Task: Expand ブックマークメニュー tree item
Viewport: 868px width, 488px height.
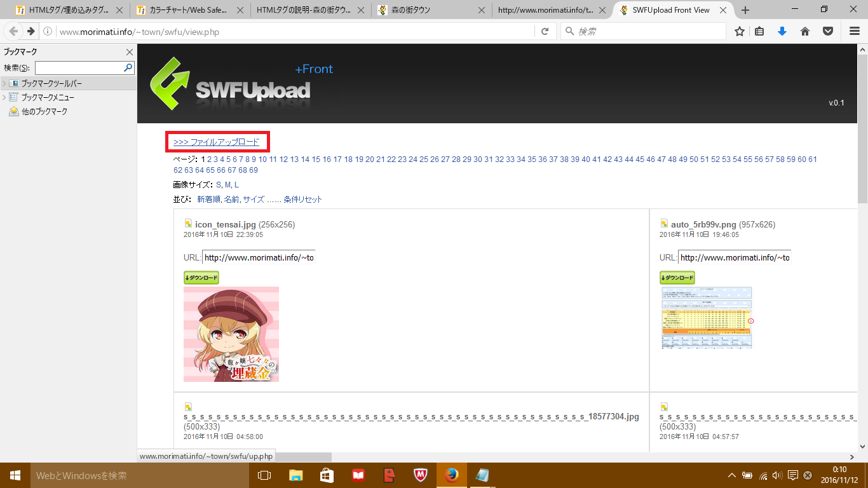Action: 4,97
